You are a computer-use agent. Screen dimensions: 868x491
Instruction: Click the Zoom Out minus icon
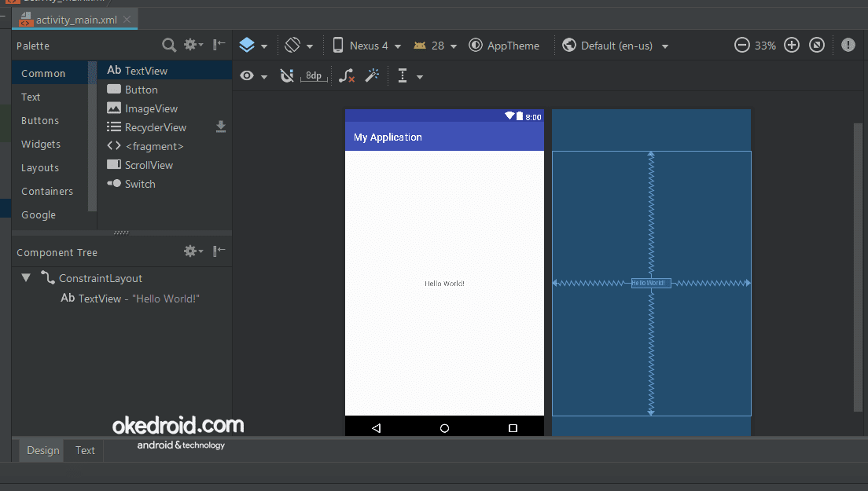click(x=741, y=45)
